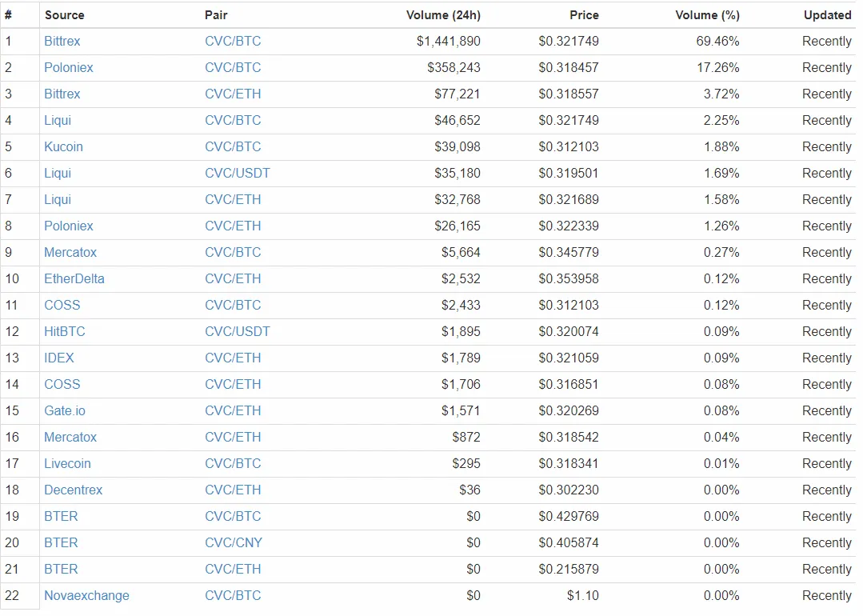Select the $0.429769 price cell
The height and width of the screenshot is (616, 863).
click(569, 517)
